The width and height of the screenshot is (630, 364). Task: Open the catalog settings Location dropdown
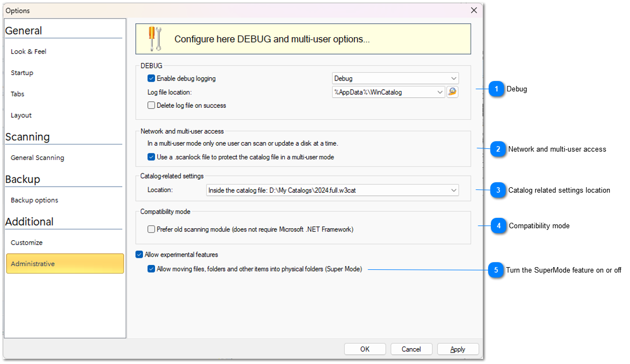click(x=454, y=190)
